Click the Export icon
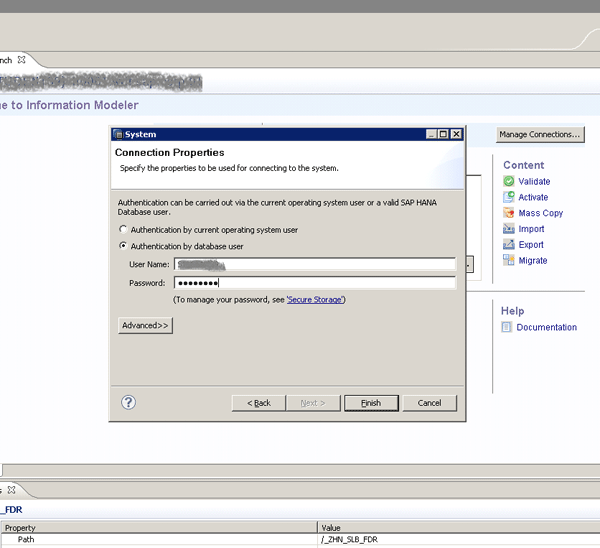 [x=508, y=245]
